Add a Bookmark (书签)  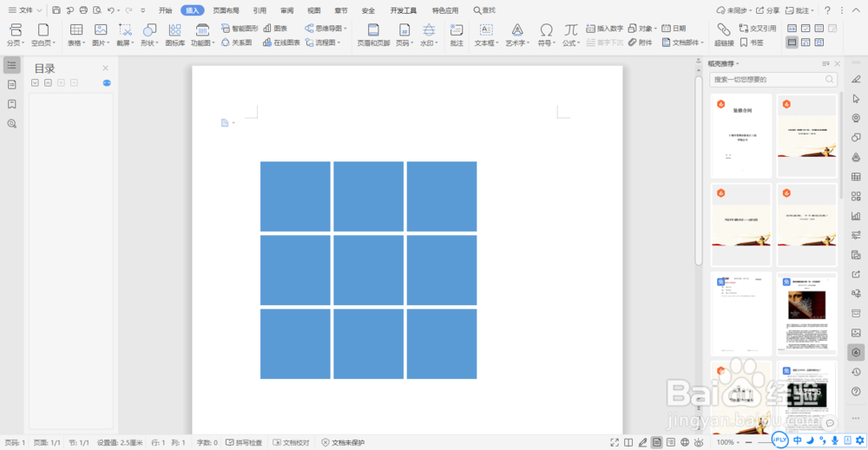coord(752,42)
